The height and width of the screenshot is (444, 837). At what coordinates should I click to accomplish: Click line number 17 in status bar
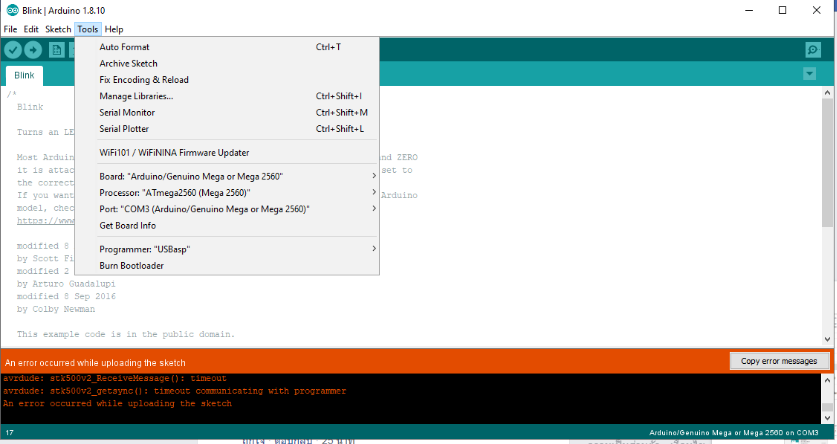(x=10, y=433)
